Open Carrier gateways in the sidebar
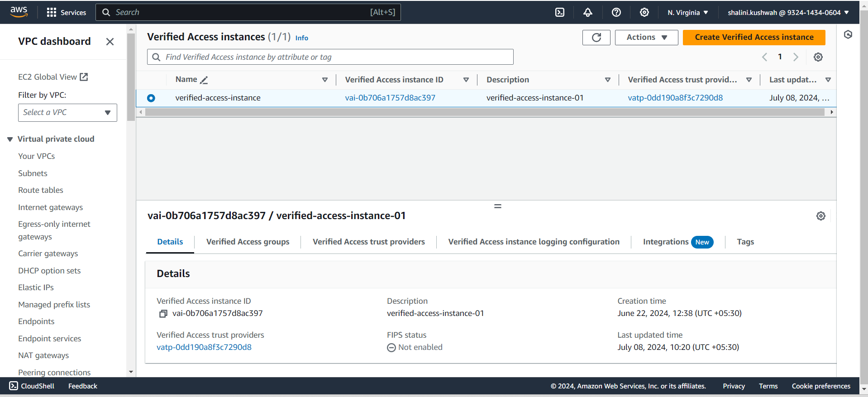This screenshot has width=868, height=397. click(x=48, y=254)
